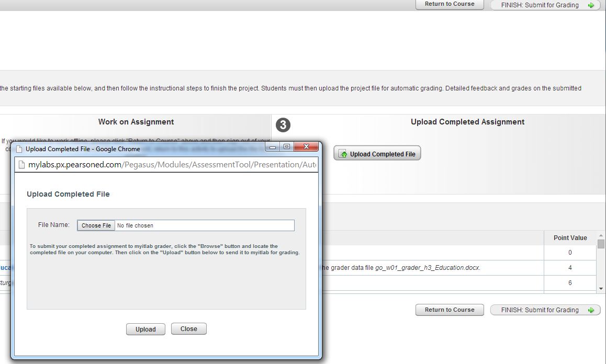Image resolution: width=606 pixels, height=364 pixels.
Task: Click the page icon beside the mylabs URL
Action: tap(21, 165)
